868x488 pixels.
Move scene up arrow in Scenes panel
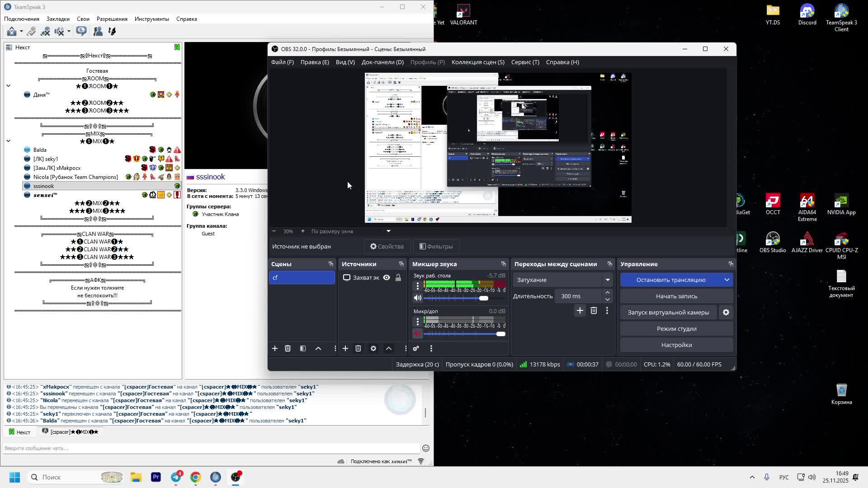[318, 348]
